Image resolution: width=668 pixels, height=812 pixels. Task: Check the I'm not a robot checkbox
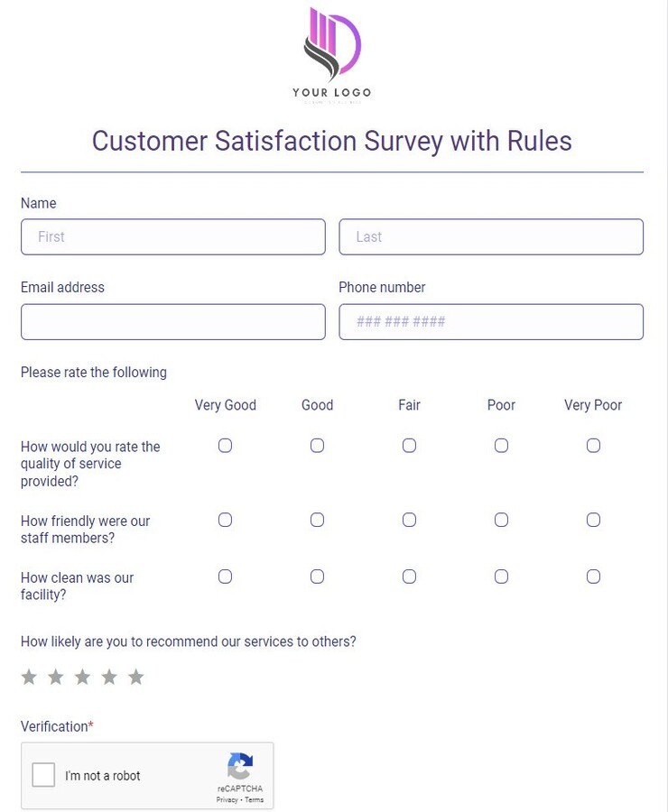click(42, 773)
